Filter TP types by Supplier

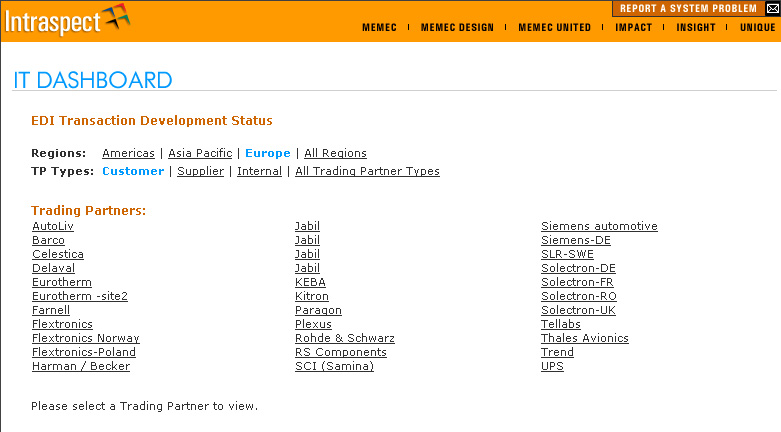coord(201,171)
